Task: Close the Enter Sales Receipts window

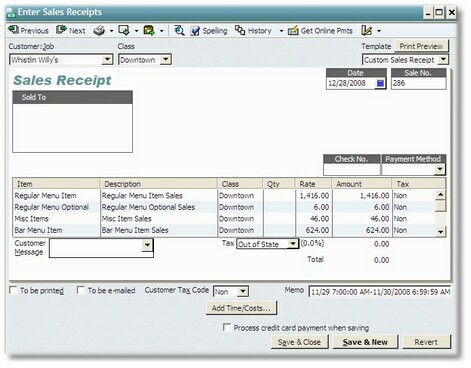Action: 451,13
